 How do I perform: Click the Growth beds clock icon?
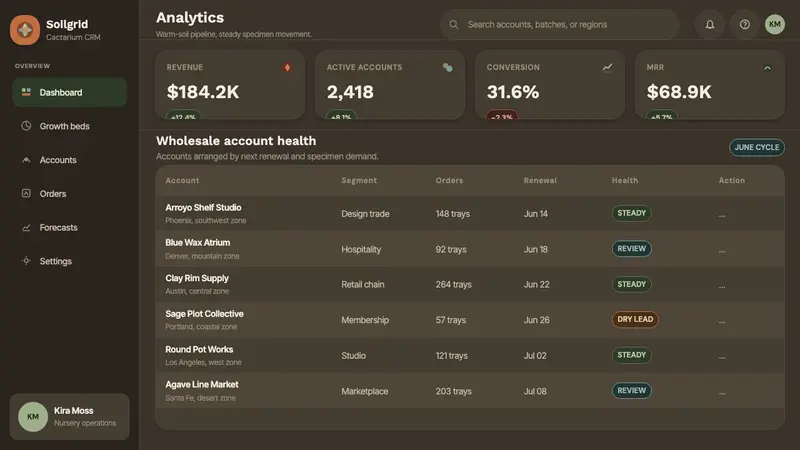point(26,126)
